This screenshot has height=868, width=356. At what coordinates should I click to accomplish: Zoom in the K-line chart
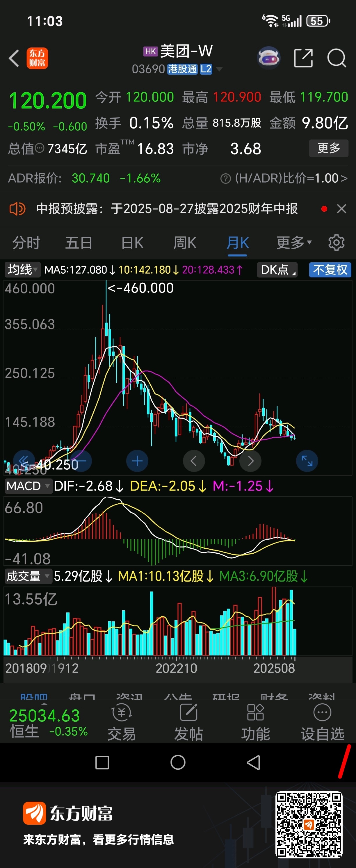pos(137,461)
